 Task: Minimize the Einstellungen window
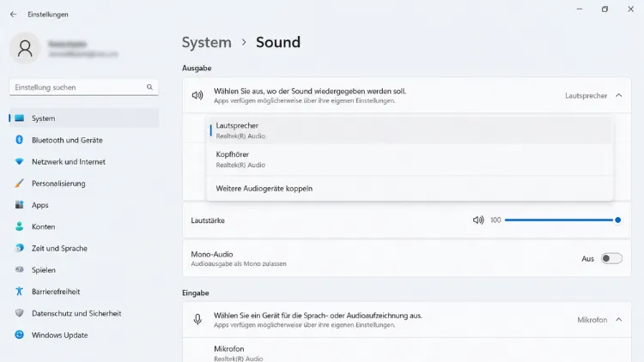(x=580, y=9)
